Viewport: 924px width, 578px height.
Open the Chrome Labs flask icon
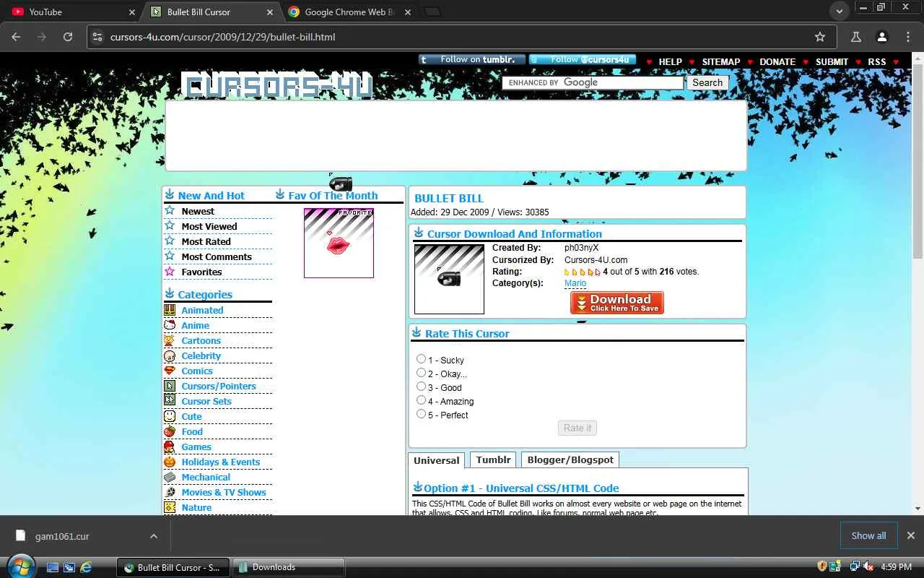coord(856,37)
